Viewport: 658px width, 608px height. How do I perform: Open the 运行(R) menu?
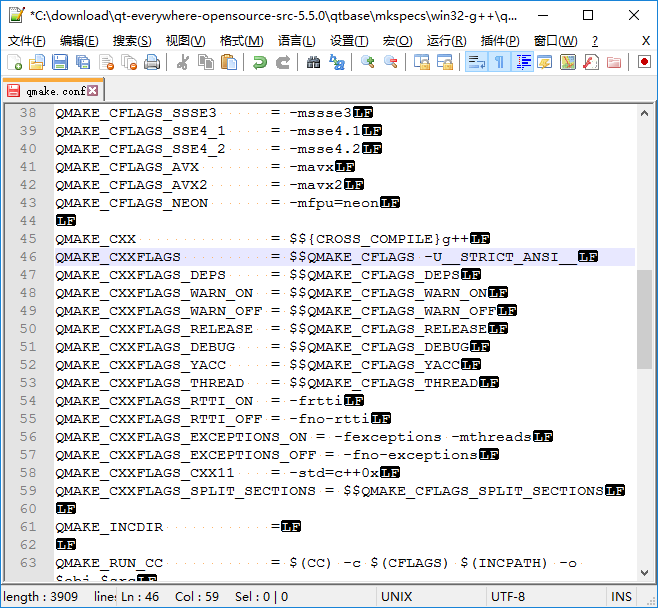click(x=446, y=41)
